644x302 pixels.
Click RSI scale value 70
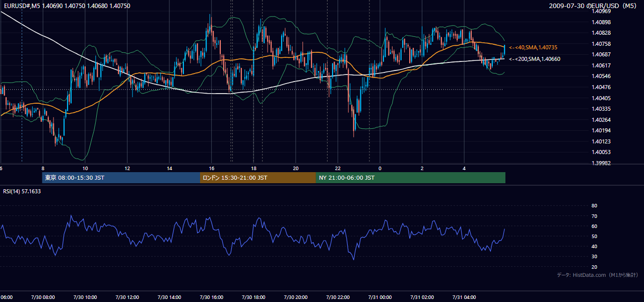[x=594, y=216]
